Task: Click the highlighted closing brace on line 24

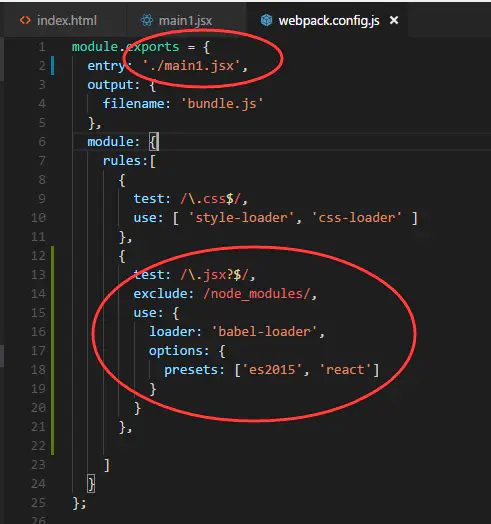Action: coord(91,484)
